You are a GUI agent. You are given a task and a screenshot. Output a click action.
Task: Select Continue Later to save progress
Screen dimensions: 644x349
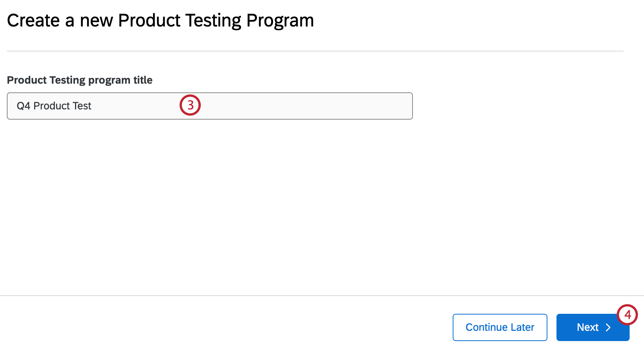coord(500,327)
